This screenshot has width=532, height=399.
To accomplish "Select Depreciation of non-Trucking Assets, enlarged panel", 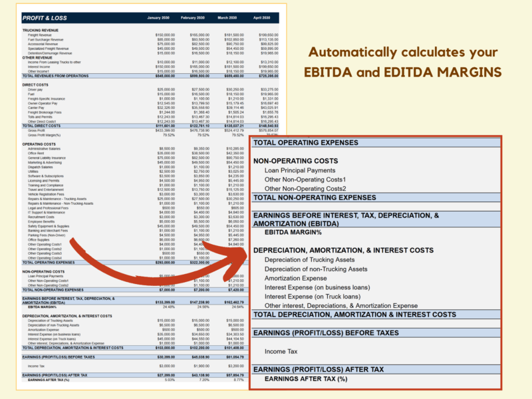I will click(x=316, y=269).
